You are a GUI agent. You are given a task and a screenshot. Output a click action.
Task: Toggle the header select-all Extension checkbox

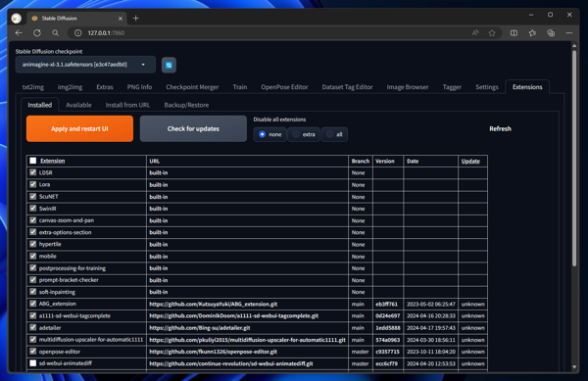(33, 161)
